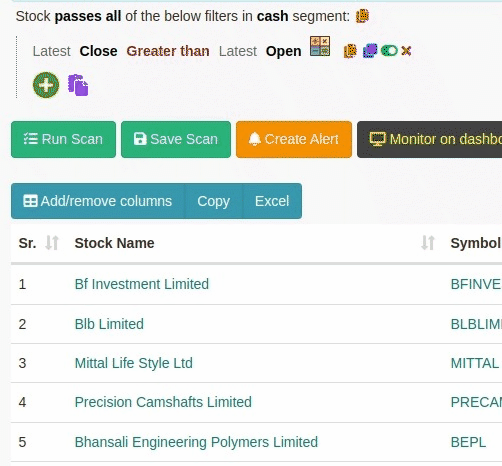Click the Run Scan button
The width and height of the screenshot is (502, 466).
pyautogui.click(x=63, y=139)
